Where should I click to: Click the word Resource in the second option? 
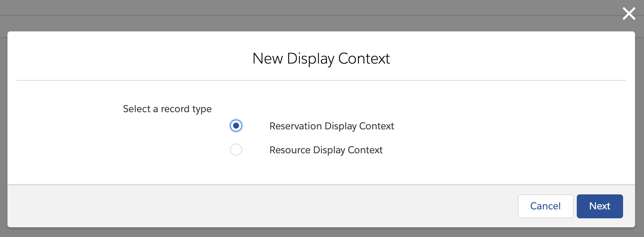[x=290, y=150]
